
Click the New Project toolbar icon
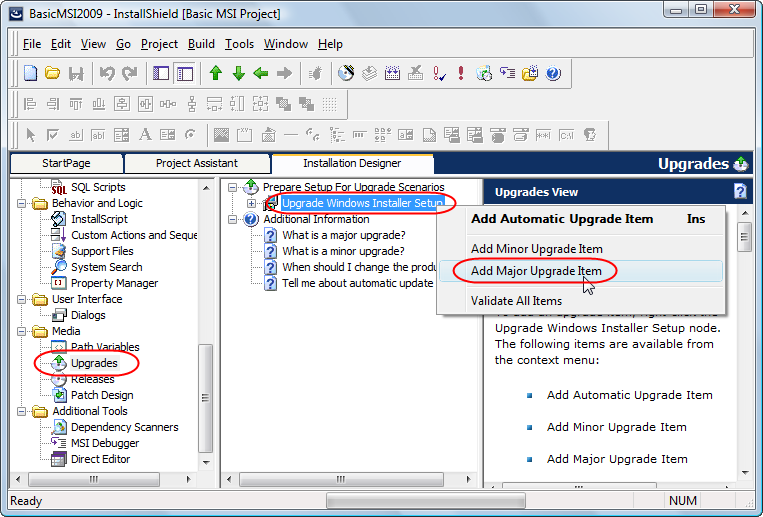click(x=31, y=73)
